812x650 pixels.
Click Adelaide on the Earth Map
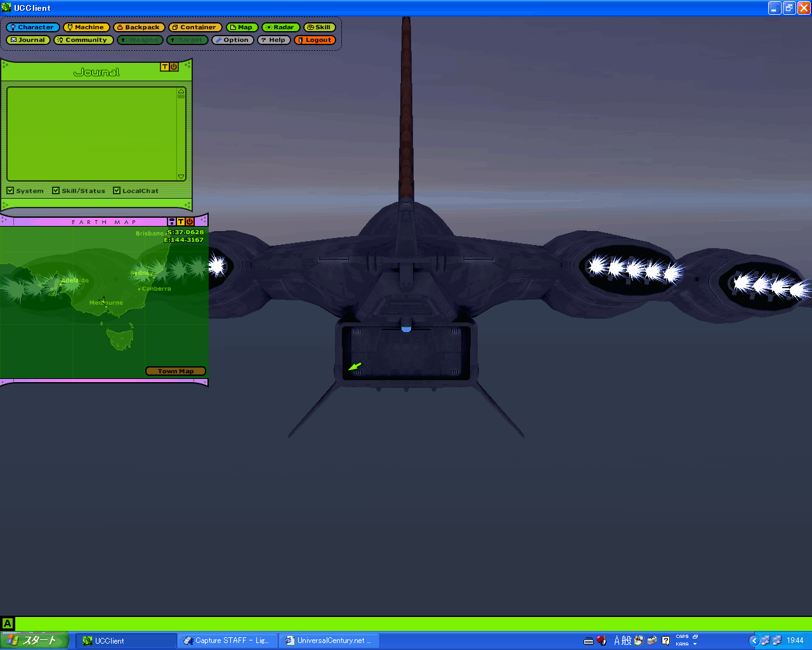[x=75, y=281]
